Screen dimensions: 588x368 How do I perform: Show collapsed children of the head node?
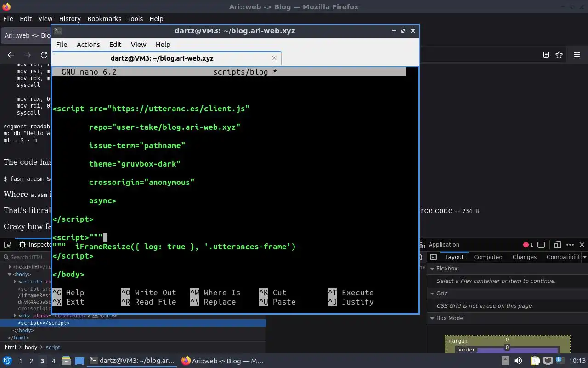pyautogui.click(x=35, y=267)
